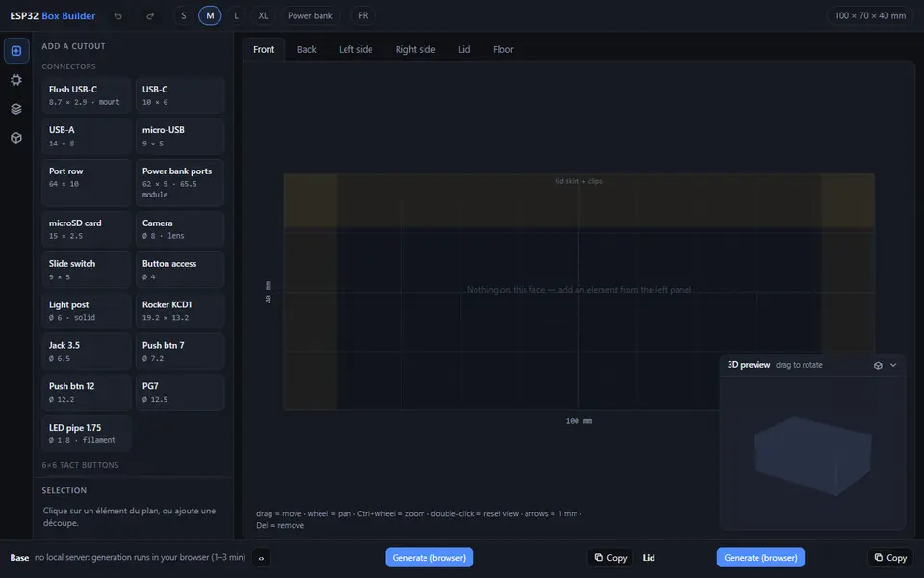This screenshot has height=578, width=924.
Task: Add a Flush USB-C cutout
Action: point(86,95)
